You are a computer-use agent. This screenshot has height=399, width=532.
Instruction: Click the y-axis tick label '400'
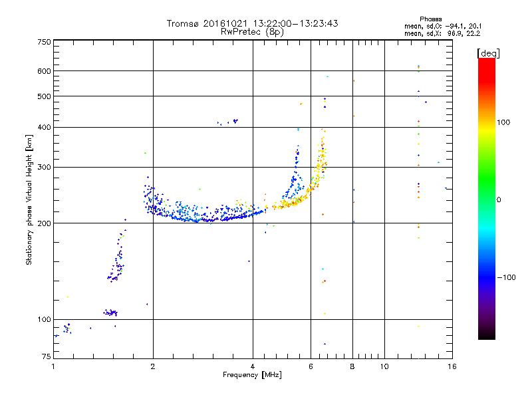click(44, 127)
